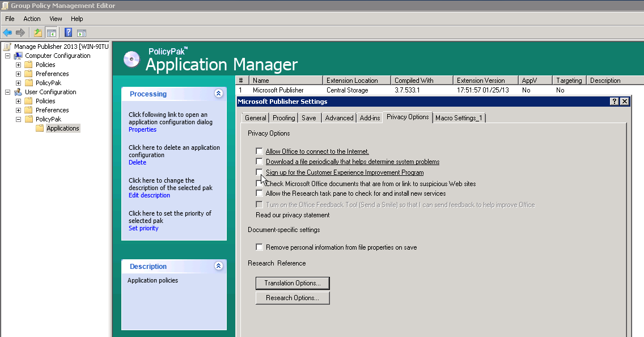Select the Microsoft Publisher row in list
Image resolution: width=644 pixels, height=337 pixels.
click(439, 90)
